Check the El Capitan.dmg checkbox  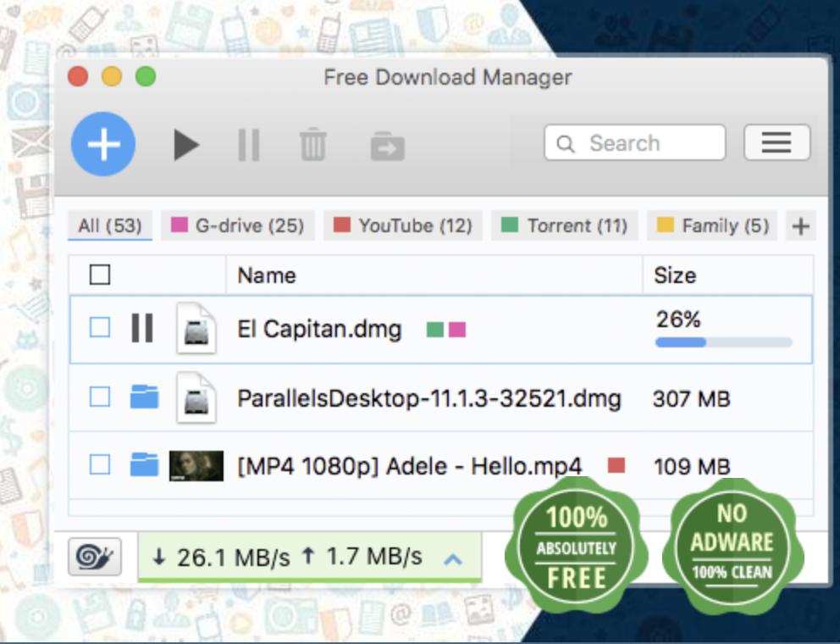[x=100, y=327]
